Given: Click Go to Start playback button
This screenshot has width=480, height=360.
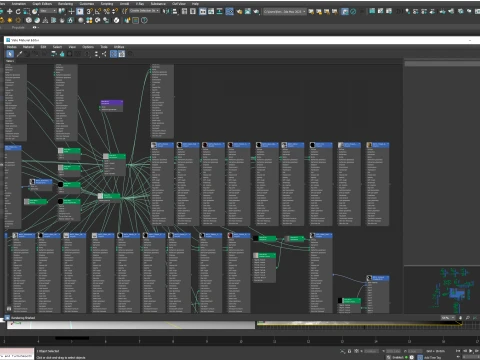Looking at the screenshot, I should [x=458, y=351].
